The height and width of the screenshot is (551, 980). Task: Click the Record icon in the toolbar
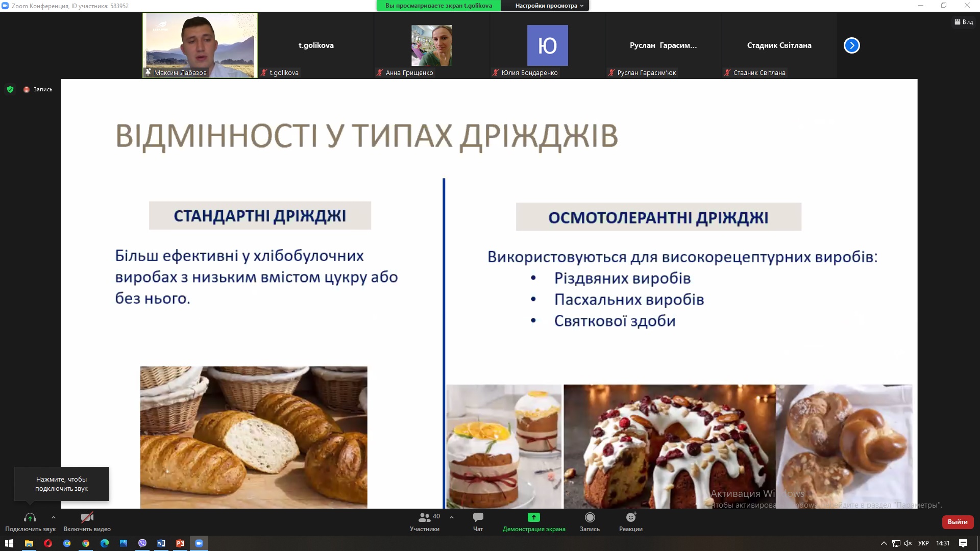[x=590, y=517]
